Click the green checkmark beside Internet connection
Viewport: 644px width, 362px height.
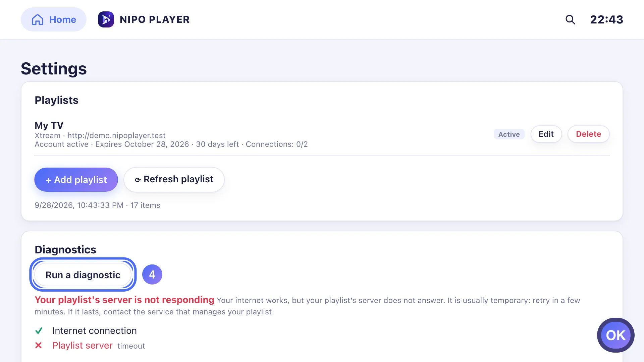[39, 331]
